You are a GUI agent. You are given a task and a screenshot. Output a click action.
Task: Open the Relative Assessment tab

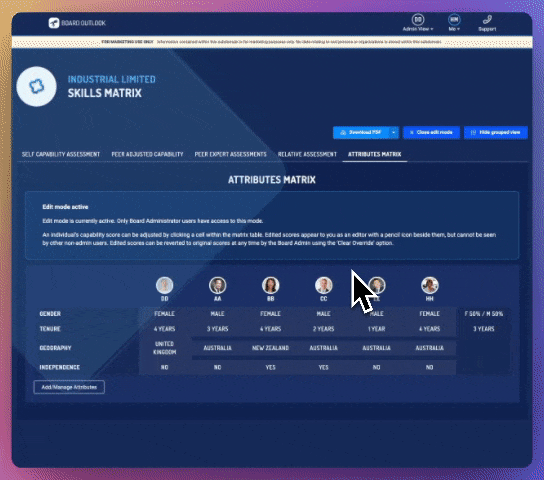(x=307, y=154)
